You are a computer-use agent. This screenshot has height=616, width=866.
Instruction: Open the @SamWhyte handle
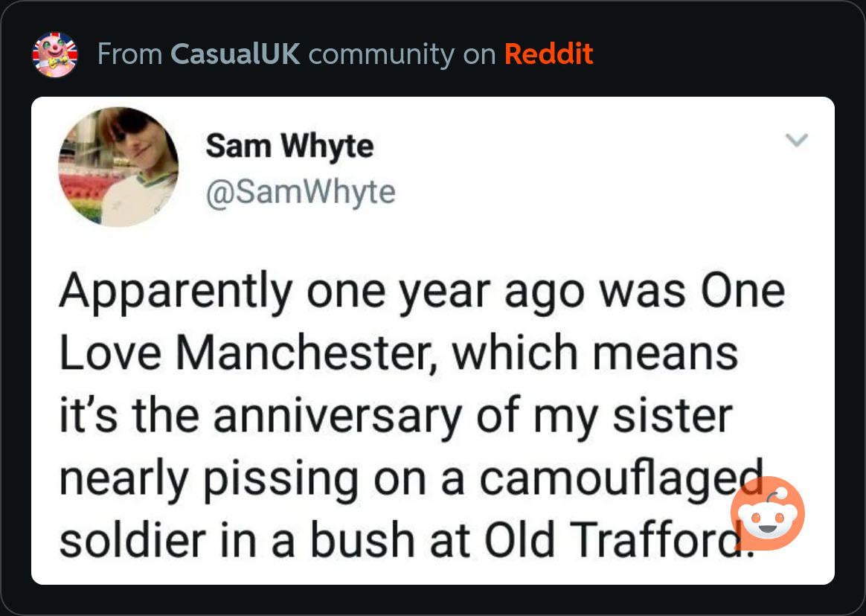coord(301,193)
